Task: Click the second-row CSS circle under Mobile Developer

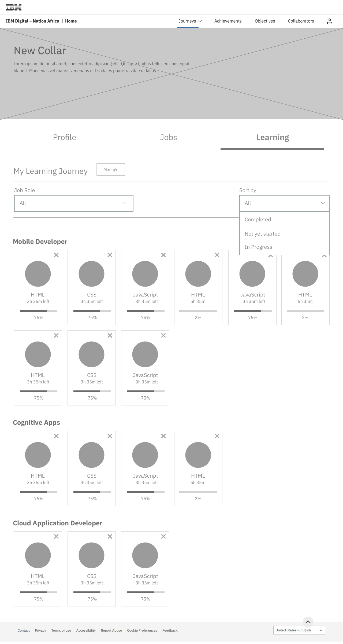Action: tap(91, 354)
